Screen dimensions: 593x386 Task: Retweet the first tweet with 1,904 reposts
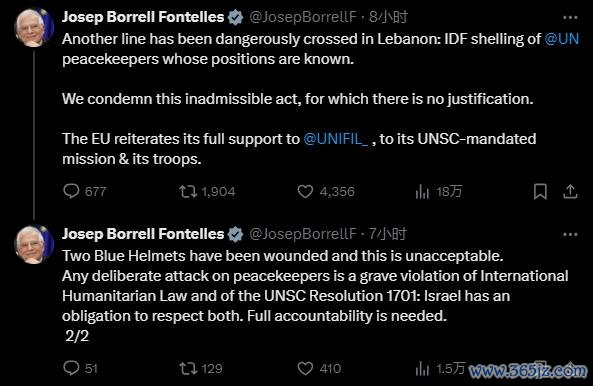[188, 191]
